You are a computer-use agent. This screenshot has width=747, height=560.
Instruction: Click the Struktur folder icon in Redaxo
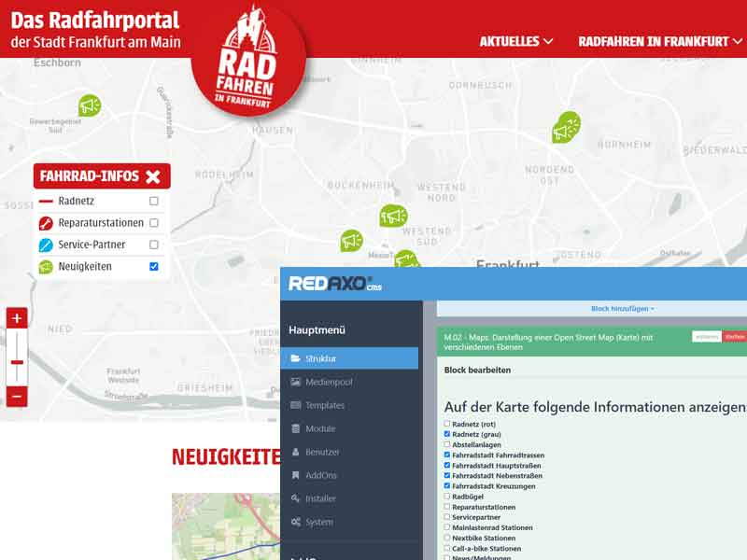295,358
